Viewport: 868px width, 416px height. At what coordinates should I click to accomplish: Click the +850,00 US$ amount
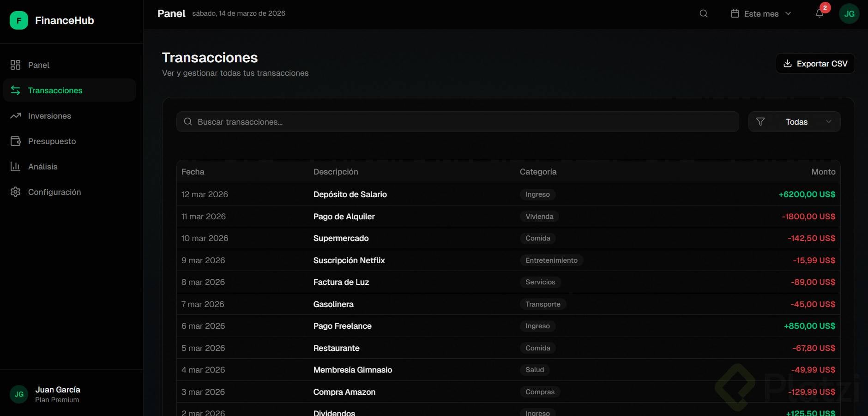coord(810,326)
